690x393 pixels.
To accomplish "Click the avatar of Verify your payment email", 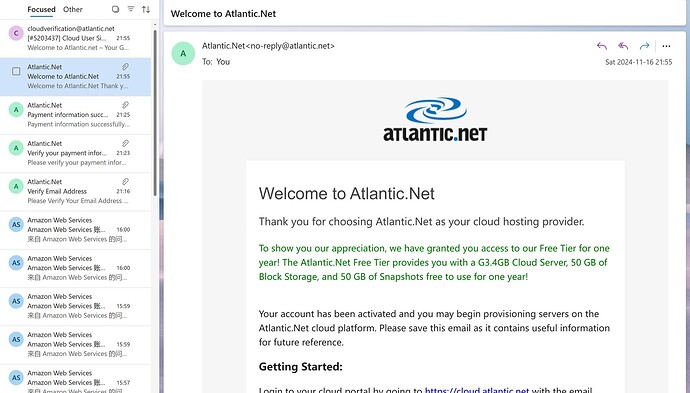I will tap(16, 148).
